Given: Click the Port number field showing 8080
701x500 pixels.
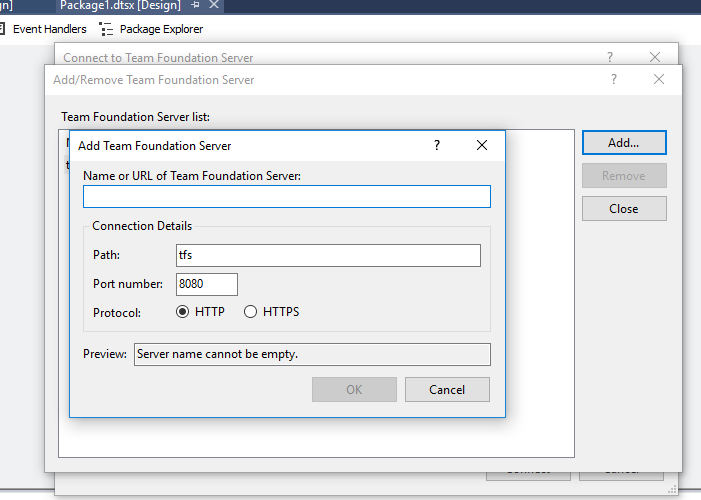Looking at the screenshot, I should coord(207,284).
